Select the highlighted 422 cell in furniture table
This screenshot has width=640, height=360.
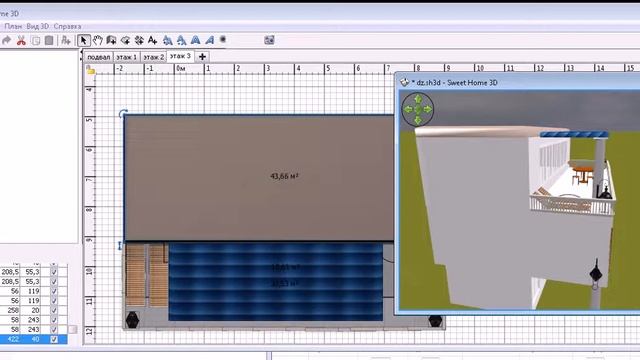point(11,339)
